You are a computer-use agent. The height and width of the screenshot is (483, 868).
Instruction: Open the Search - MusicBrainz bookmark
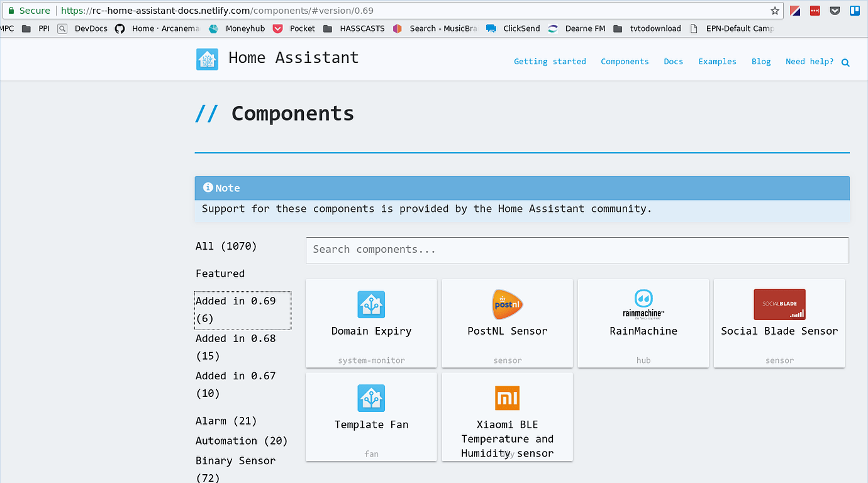(435, 28)
